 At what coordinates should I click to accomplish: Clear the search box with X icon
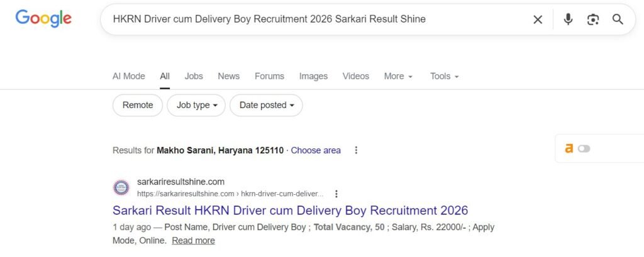(538, 19)
